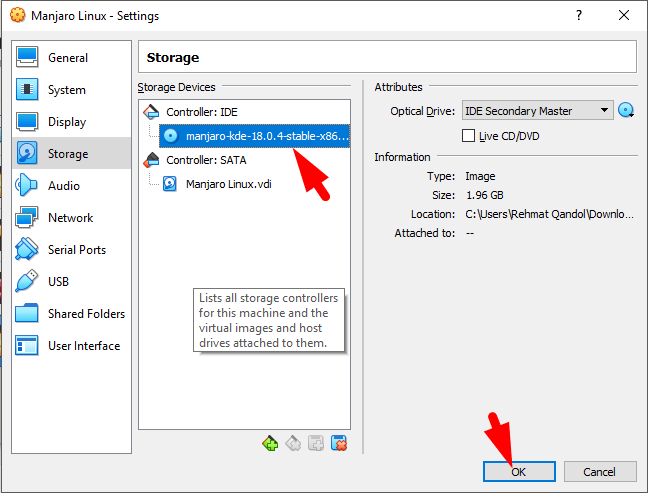This screenshot has width=648, height=493.
Task: Select the Manjaro Linux.vdi disk entry
Action: point(226,183)
